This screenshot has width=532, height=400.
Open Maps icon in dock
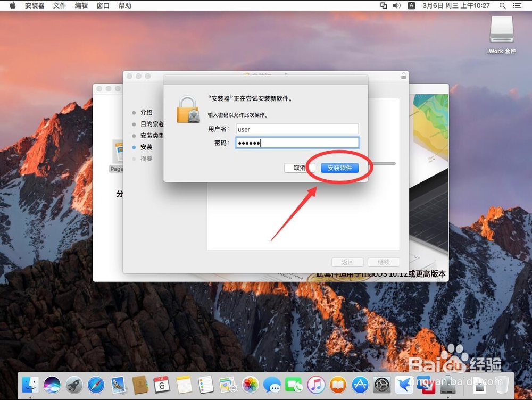pos(228,385)
